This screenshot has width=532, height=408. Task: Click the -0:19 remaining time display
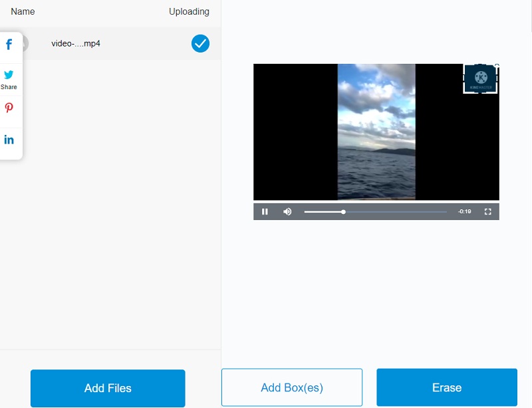click(x=464, y=211)
